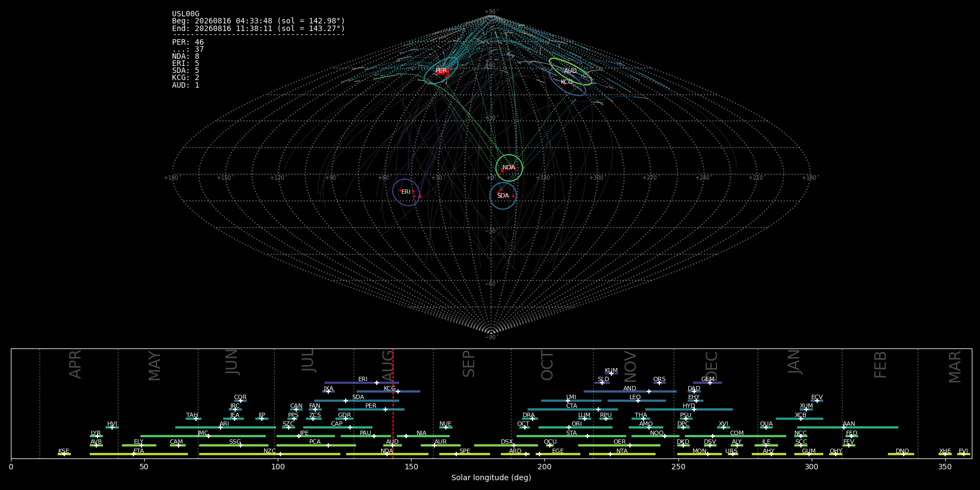Click the +90° pole label on the sky map
The height and width of the screenshot is (490, 980).
pyautogui.click(x=491, y=12)
